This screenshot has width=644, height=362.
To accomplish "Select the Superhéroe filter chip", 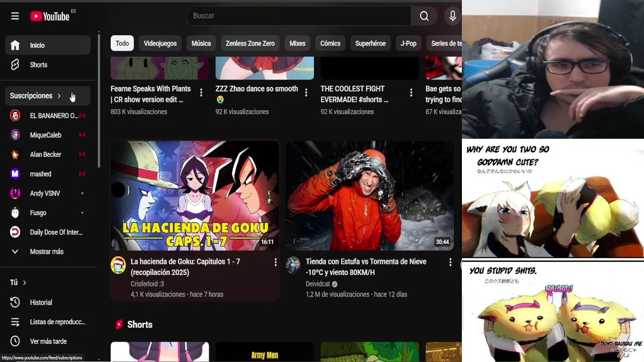I will click(370, 43).
